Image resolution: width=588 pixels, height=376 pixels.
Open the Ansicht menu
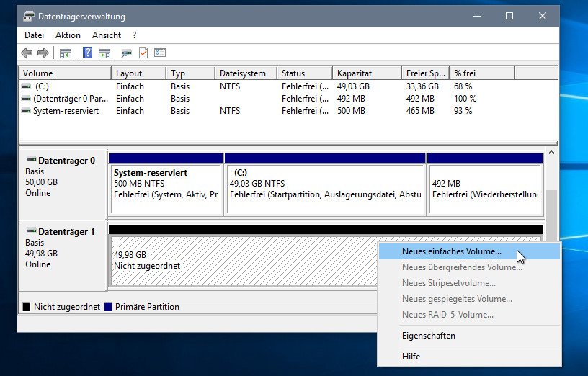click(107, 35)
